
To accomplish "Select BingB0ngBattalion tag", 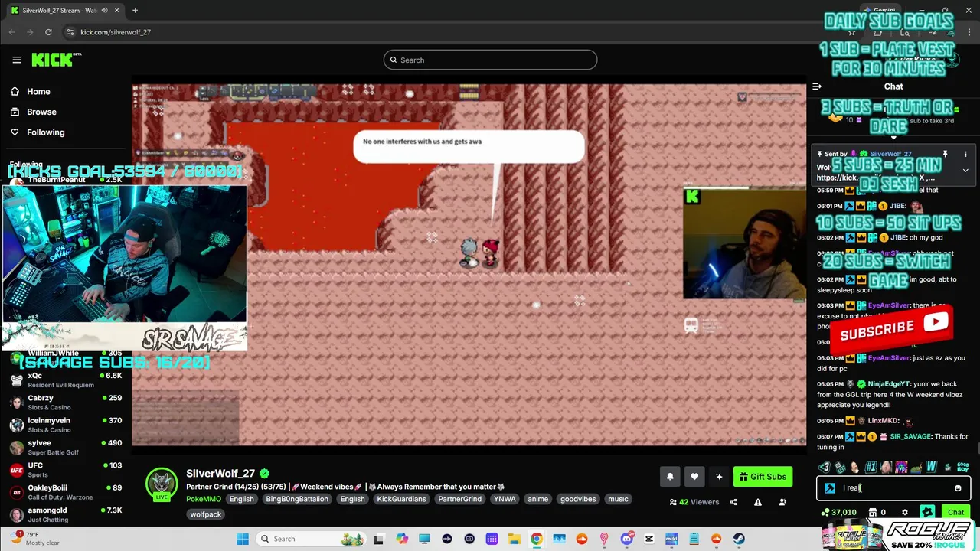I will tap(297, 499).
